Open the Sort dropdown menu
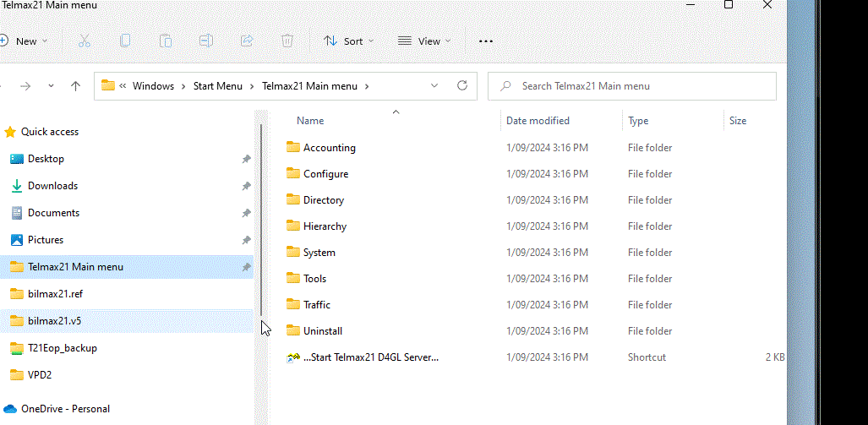 coord(349,41)
